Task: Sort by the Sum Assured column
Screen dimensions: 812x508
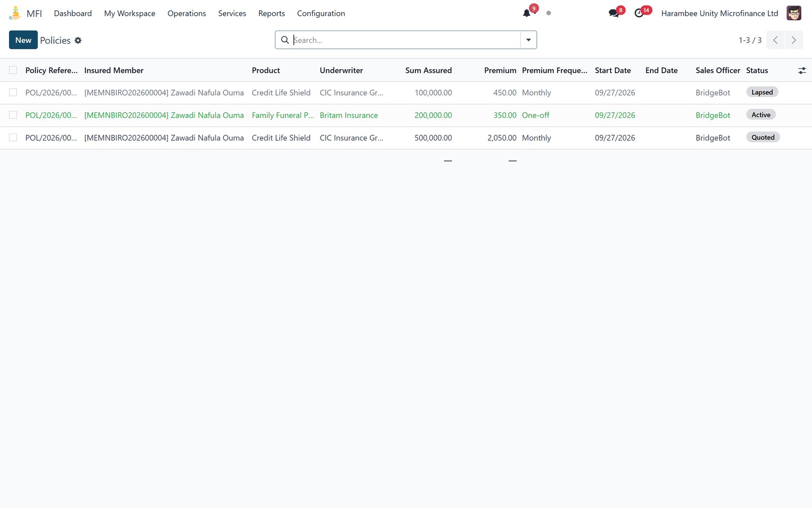Action: (x=428, y=71)
